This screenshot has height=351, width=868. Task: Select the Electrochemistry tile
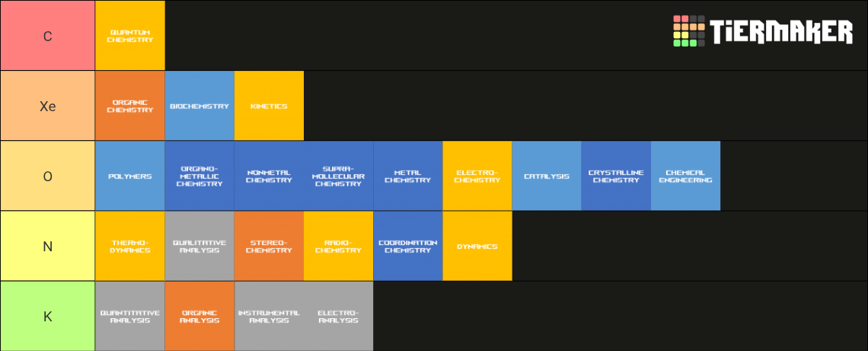click(477, 176)
